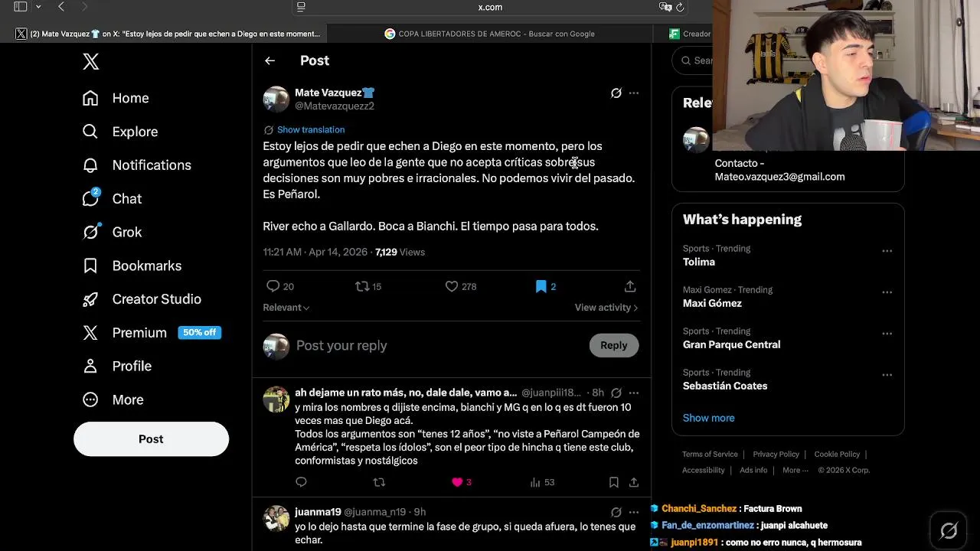Click reply icon with 20 replies
The width and height of the screenshot is (980, 551).
pyautogui.click(x=279, y=286)
